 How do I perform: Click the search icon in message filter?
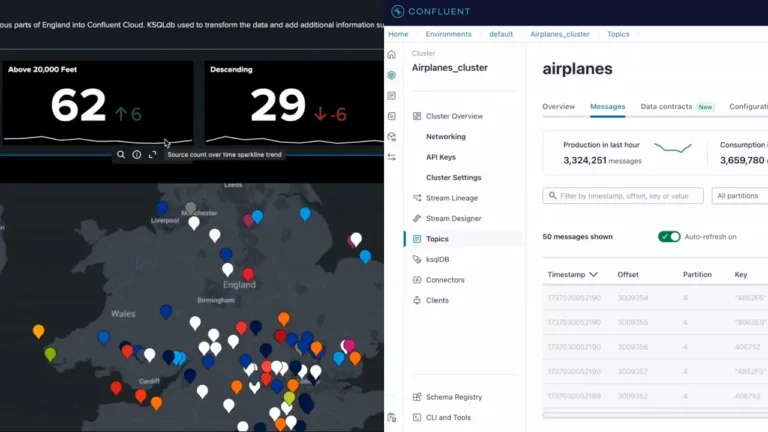(552, 195)
